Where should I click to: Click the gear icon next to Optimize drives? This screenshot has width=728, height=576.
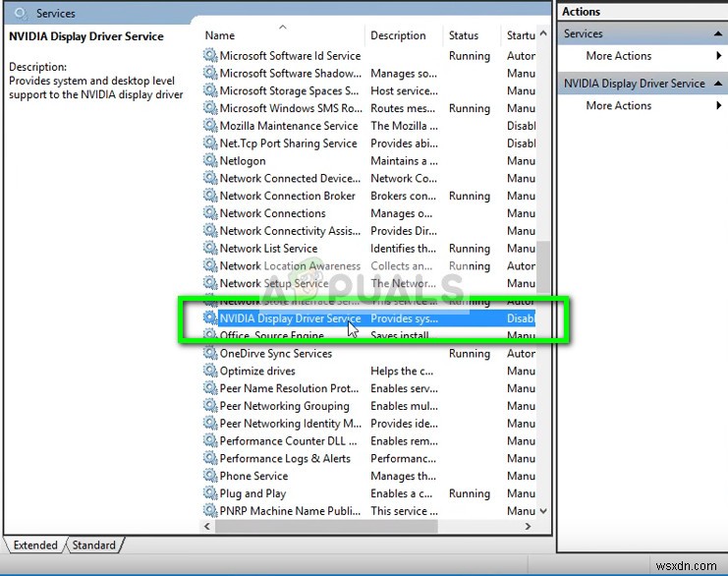[210, 371]
